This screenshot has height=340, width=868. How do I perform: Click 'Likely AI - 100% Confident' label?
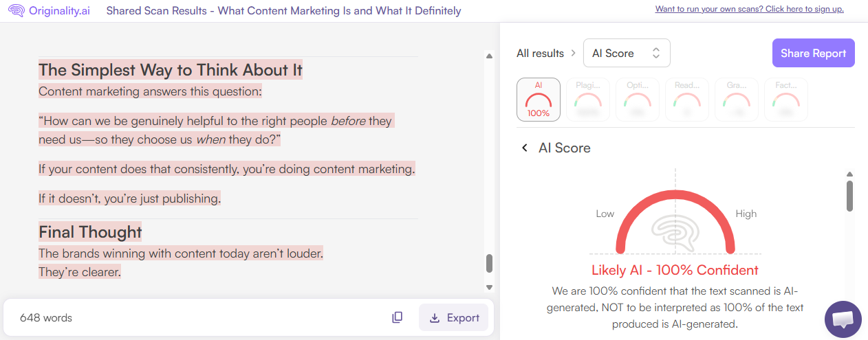675,270
